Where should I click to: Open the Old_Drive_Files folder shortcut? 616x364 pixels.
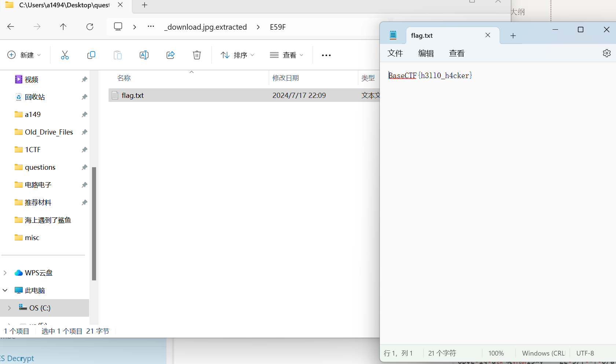(49, 132)
